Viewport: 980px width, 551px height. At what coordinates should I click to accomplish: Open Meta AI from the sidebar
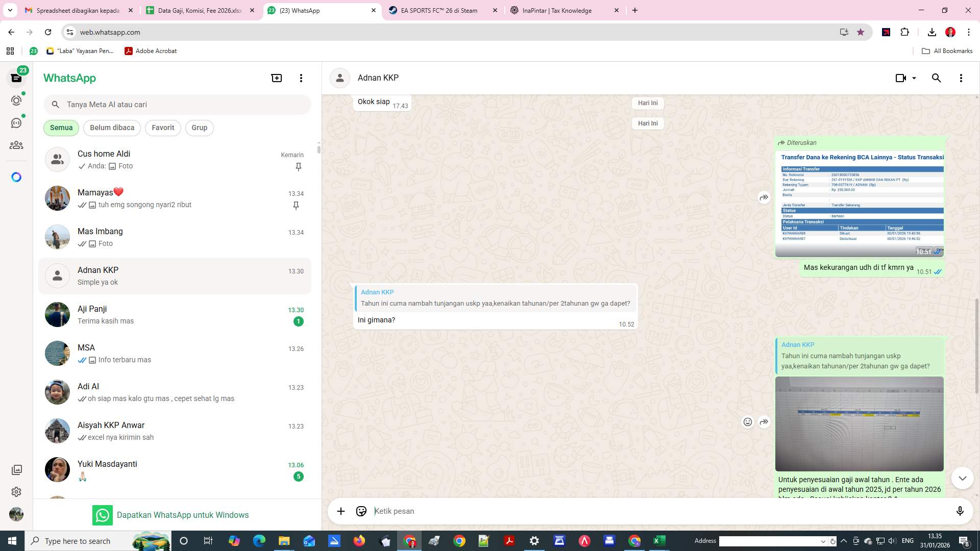tap(16, 177)
